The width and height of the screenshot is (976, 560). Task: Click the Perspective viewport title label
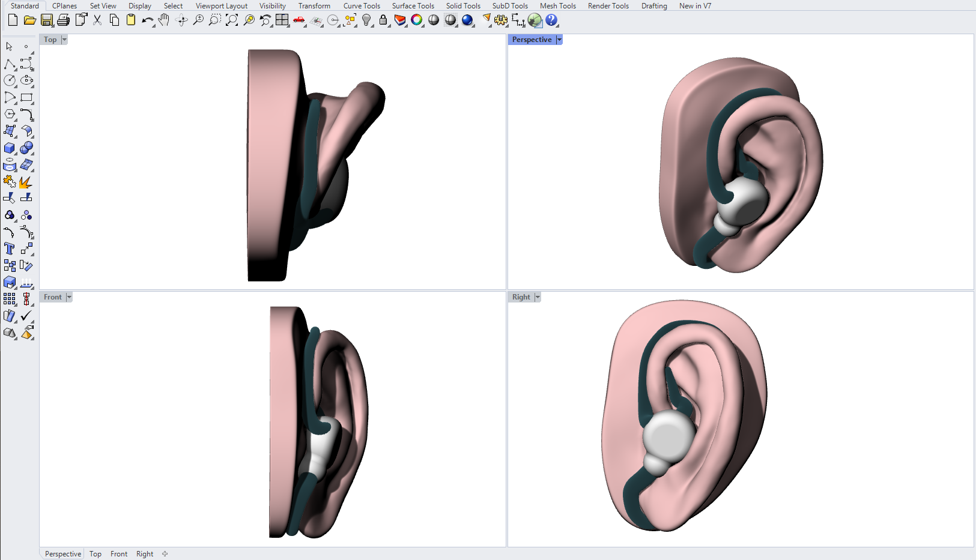532,40
